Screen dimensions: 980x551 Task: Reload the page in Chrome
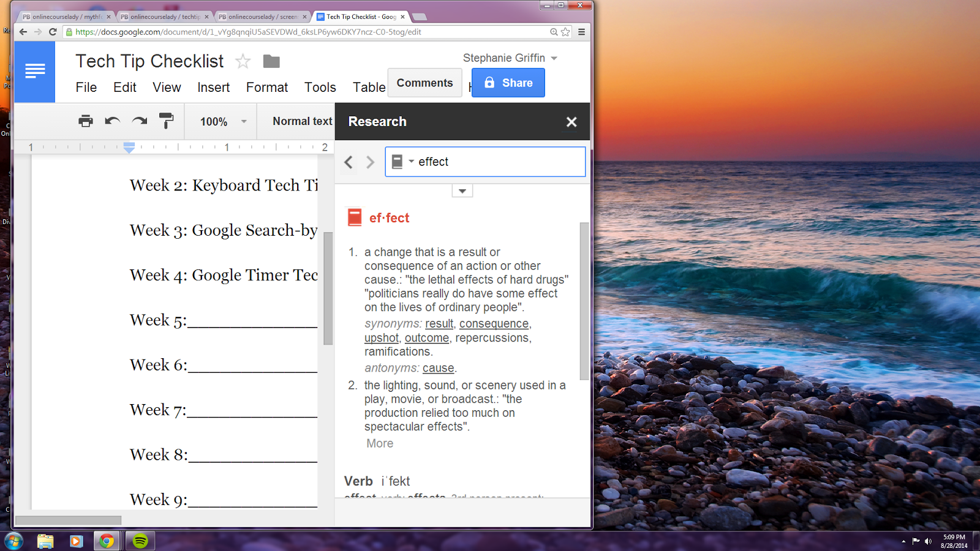pos(53,32)
